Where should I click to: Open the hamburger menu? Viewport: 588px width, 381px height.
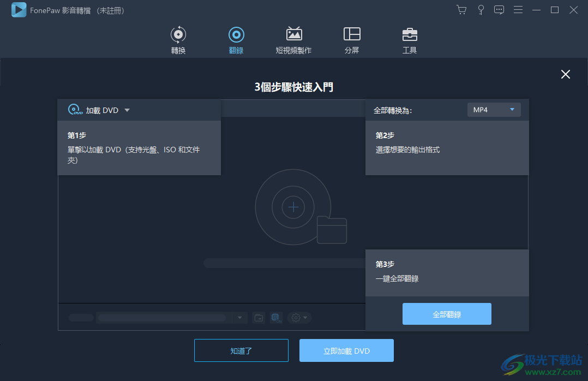[518, 10]
